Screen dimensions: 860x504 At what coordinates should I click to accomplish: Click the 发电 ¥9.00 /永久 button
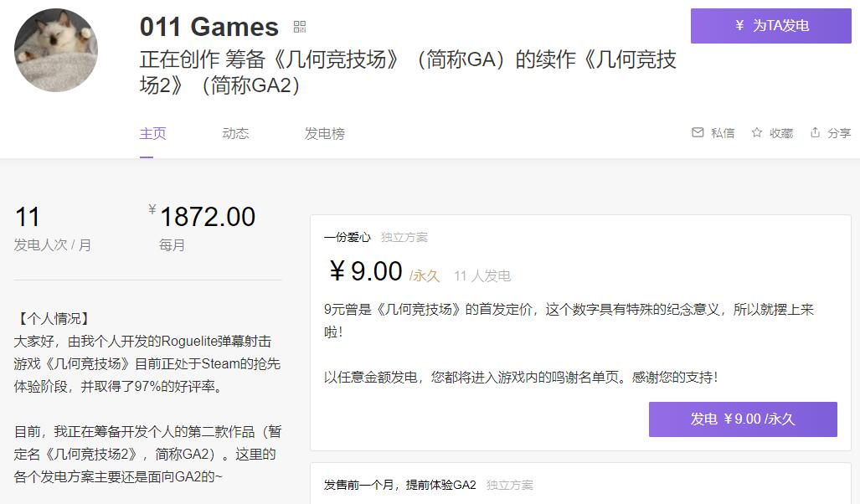pyautogui.click(x=743, y=419)
